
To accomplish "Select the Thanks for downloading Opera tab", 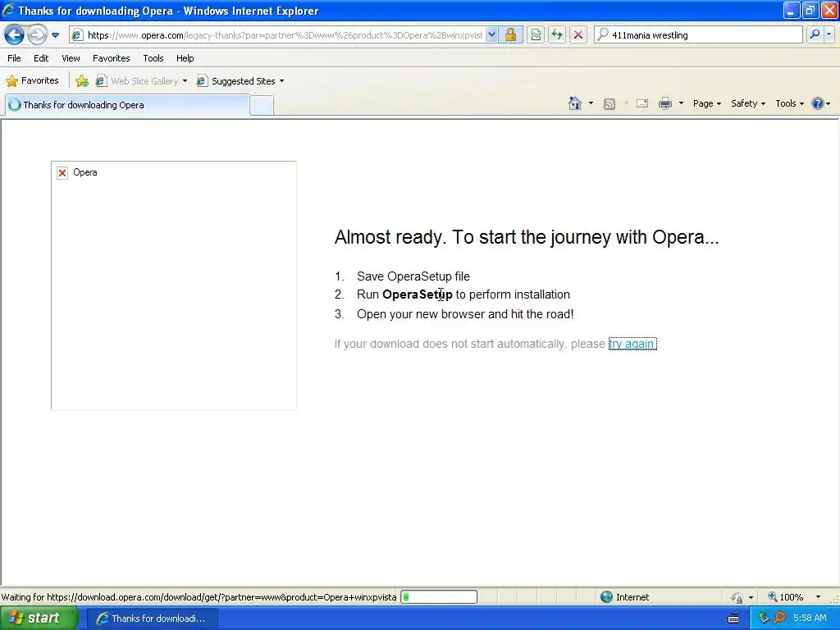I will 127,105.
